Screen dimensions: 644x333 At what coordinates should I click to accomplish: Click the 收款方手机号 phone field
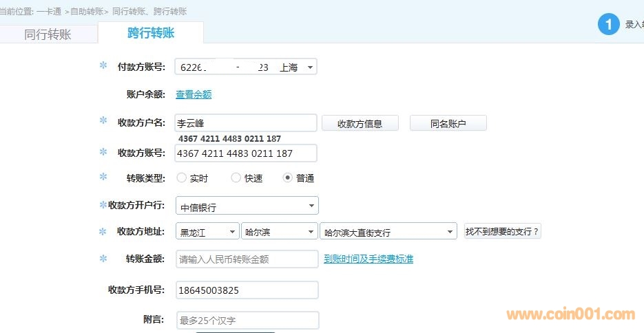click(247, 290)
